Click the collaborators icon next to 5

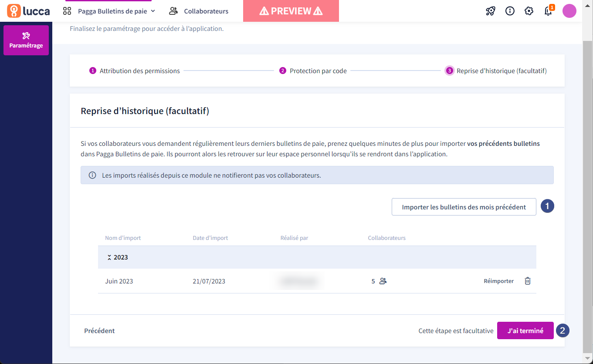pos(383,281)
